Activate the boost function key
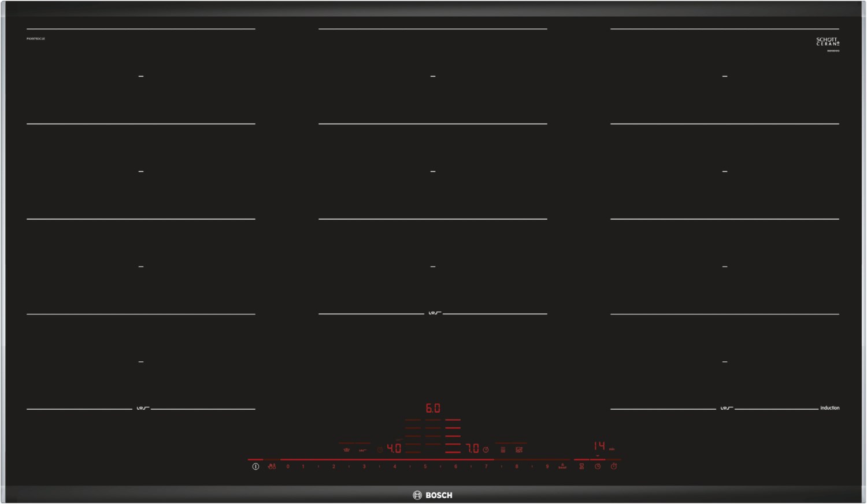Viewport: 867px width, 504px height. [562, 466]
